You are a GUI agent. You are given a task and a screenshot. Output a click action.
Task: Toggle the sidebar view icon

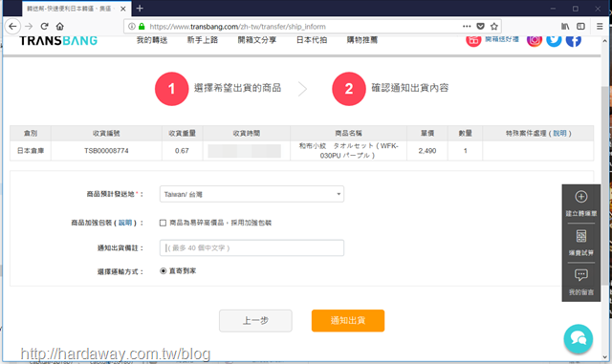580,26
